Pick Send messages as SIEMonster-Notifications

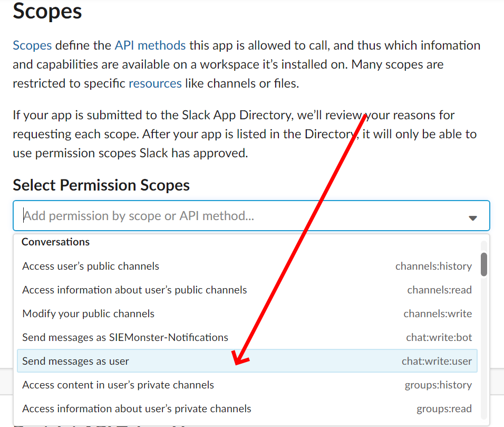[x=125, y=337]
